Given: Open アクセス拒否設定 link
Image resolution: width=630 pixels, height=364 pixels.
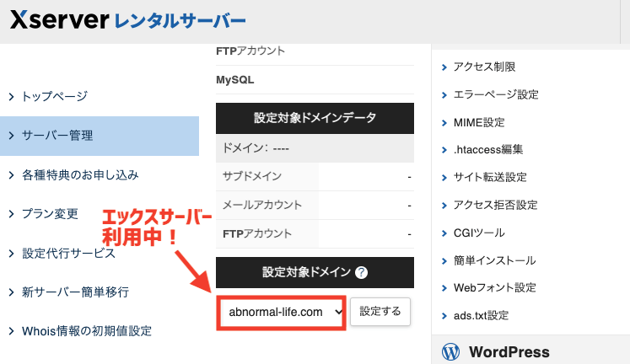Looking at the screenshot, I should (x=496, y=205).
